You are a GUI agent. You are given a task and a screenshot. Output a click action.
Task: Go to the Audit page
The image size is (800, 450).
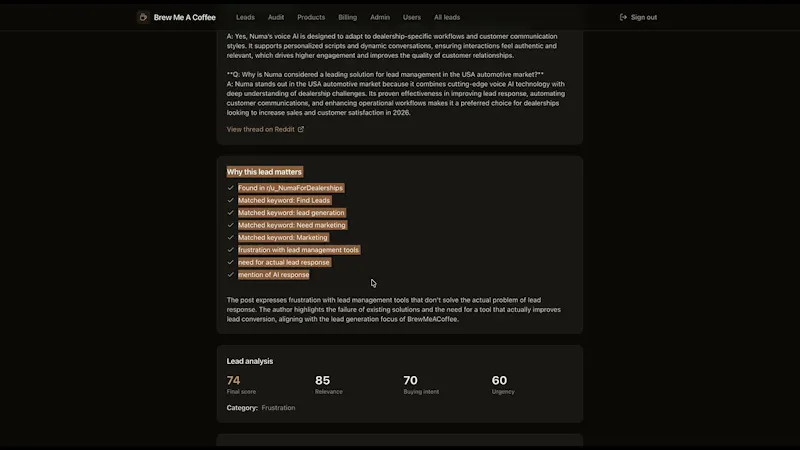pos(276,17)
